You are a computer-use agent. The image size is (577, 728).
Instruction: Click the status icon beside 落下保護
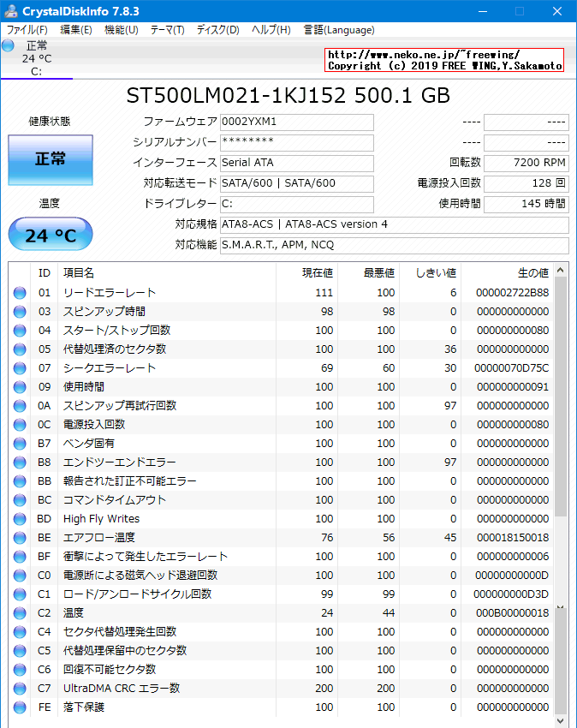[21, 707]
